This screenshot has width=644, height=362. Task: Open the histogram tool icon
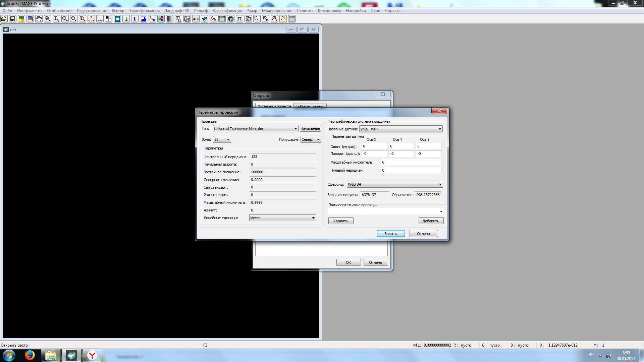click(144, 19)
